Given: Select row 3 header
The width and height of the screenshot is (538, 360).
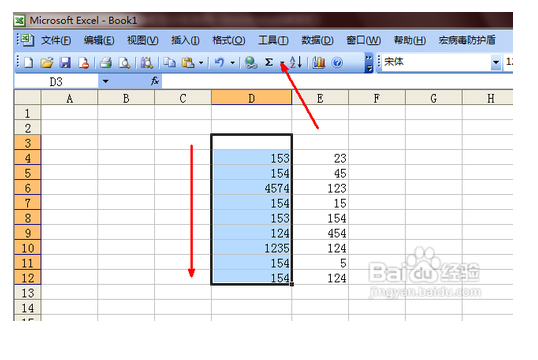Looking at the screenshot, I should pyautogui.click(x=27, y=142).
